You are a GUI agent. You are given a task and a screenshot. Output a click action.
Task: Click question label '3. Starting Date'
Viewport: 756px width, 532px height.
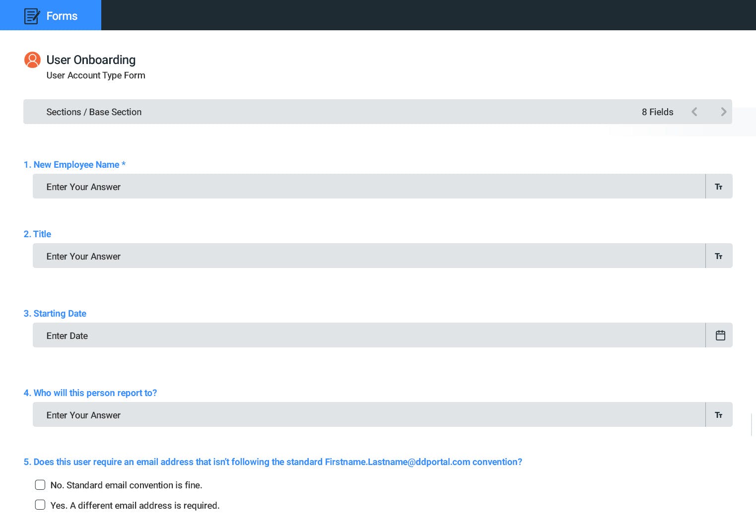pyautogui.click(x=55, y=314)
